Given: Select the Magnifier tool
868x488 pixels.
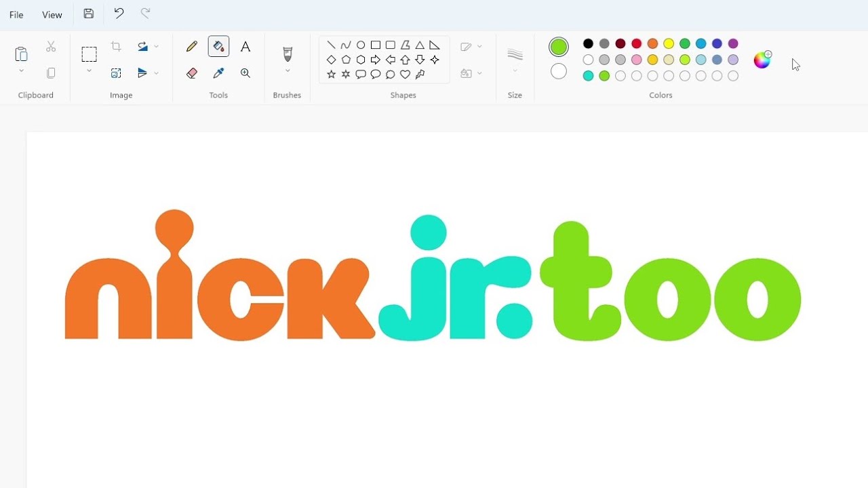Looking at the screenshot, I should [245, 73].
